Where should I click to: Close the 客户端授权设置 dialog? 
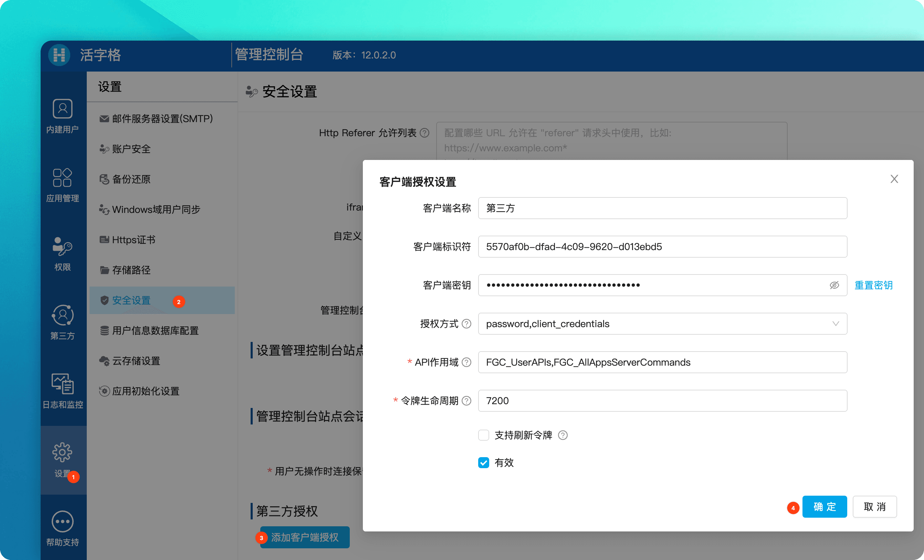pos(894,179)
